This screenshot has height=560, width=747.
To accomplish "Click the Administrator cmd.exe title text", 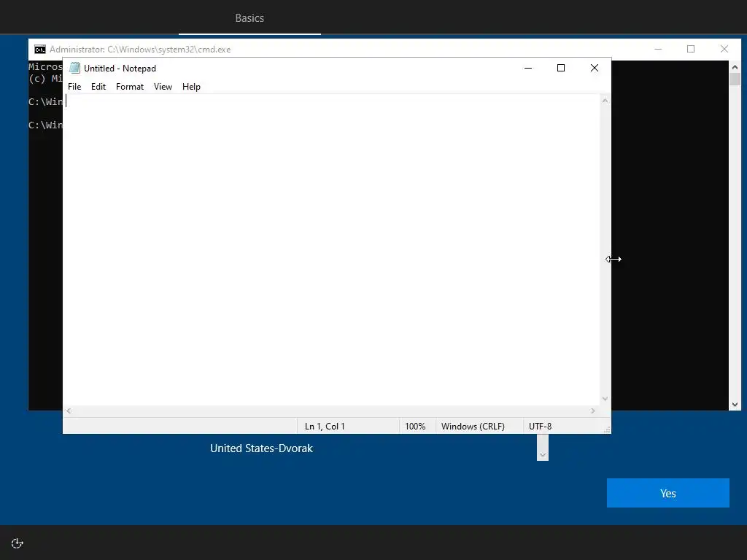I will [140, 50].
